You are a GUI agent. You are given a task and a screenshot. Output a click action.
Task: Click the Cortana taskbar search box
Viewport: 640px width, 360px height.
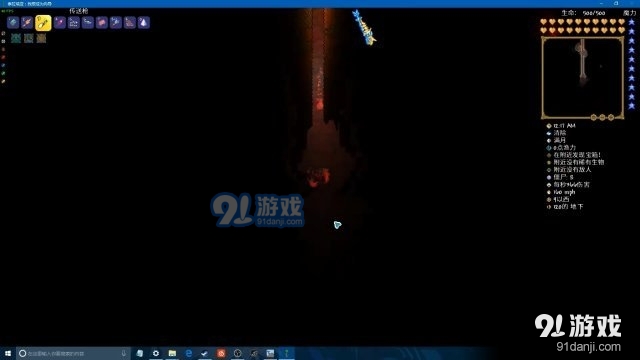pos(73,353)
